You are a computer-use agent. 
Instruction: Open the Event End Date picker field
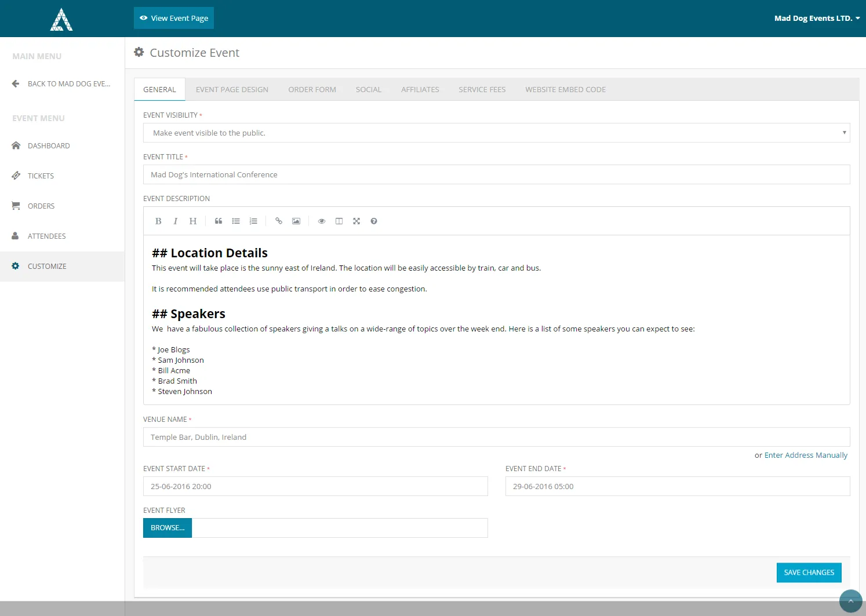pos(676,486)
